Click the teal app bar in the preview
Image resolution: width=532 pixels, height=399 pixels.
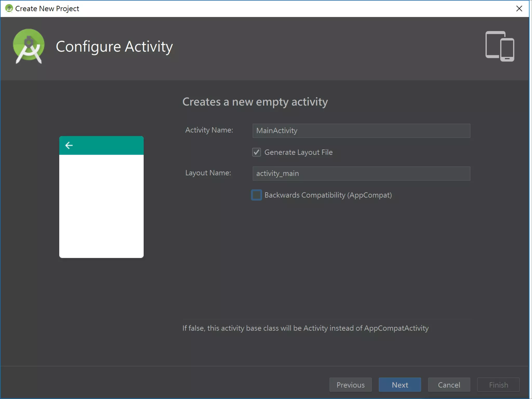pos(109,145)
